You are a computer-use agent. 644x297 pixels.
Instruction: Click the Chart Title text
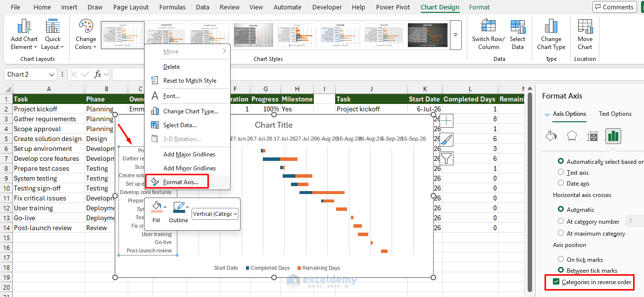tap(274, 125)
